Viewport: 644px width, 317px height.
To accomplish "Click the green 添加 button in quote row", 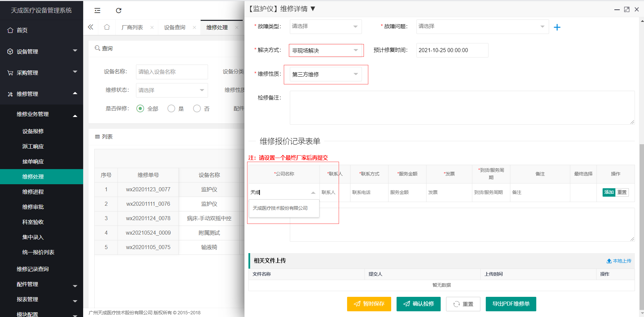I will [609, 192].
